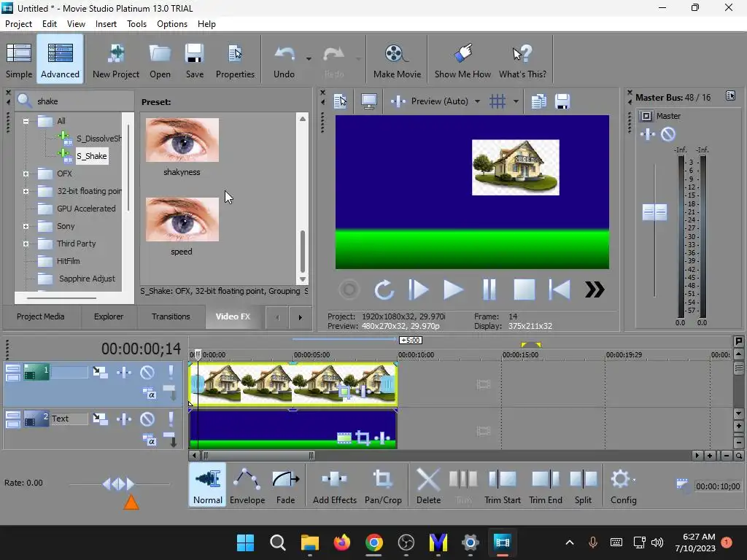Copy preview snapshot to clipboard
The height and width of the screenshot is (560, 747).
tap(538, 101)
